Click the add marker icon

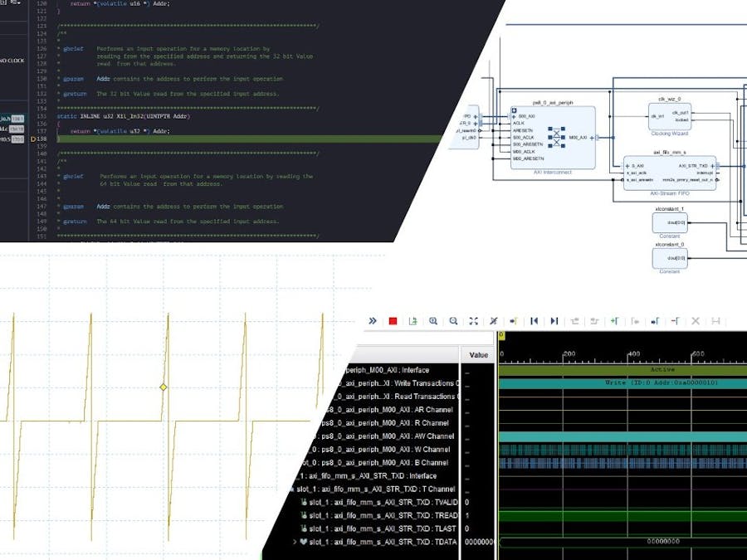tap(614, 321)
